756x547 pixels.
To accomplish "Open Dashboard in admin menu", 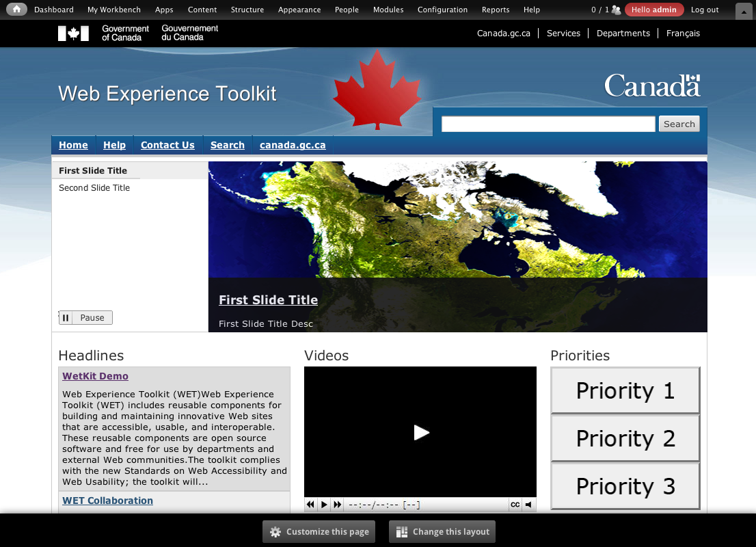I will pyautogui.click(x=54, y=10).
